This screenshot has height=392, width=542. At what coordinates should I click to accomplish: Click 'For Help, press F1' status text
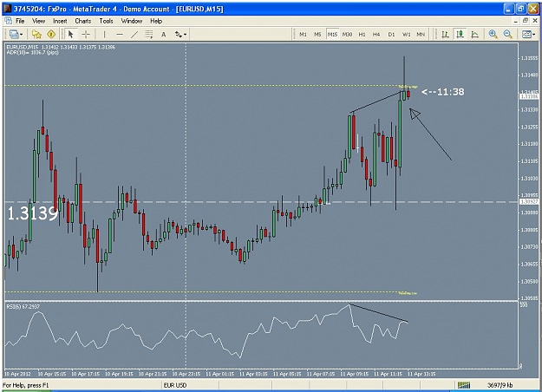pos(26,385)
